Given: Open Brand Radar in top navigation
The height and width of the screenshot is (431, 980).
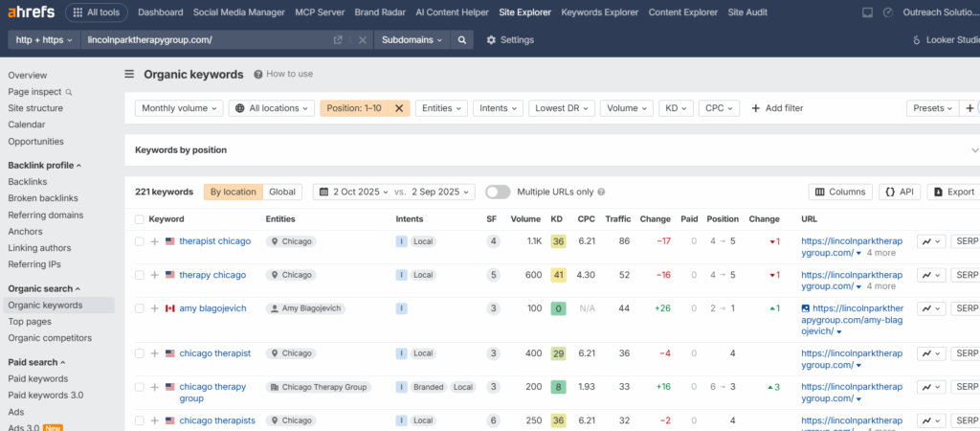Looking at the screenshot, I should tap(380, 11).
